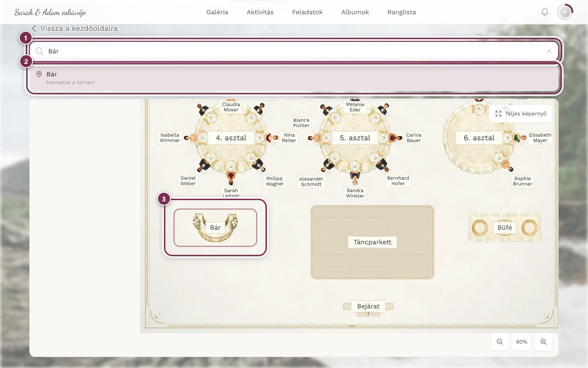Click the fullscreen expand arrows icon

[x=499, y=114]
